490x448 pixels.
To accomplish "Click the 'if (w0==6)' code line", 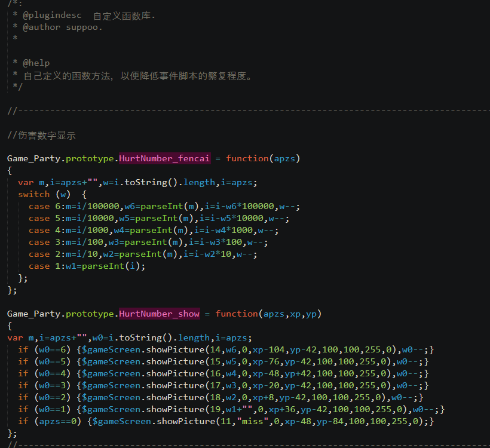I will point(226,349).
